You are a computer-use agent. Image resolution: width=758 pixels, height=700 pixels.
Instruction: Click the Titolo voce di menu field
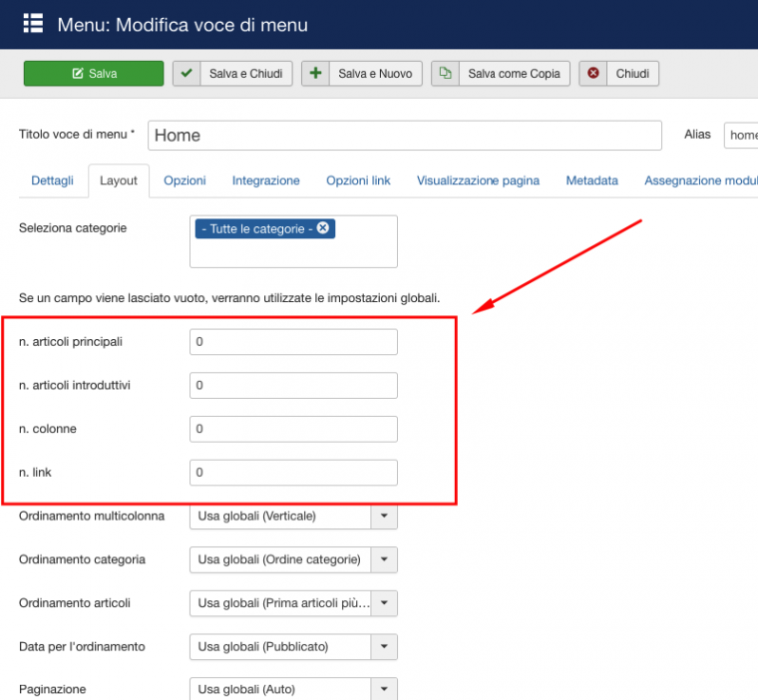404,136
